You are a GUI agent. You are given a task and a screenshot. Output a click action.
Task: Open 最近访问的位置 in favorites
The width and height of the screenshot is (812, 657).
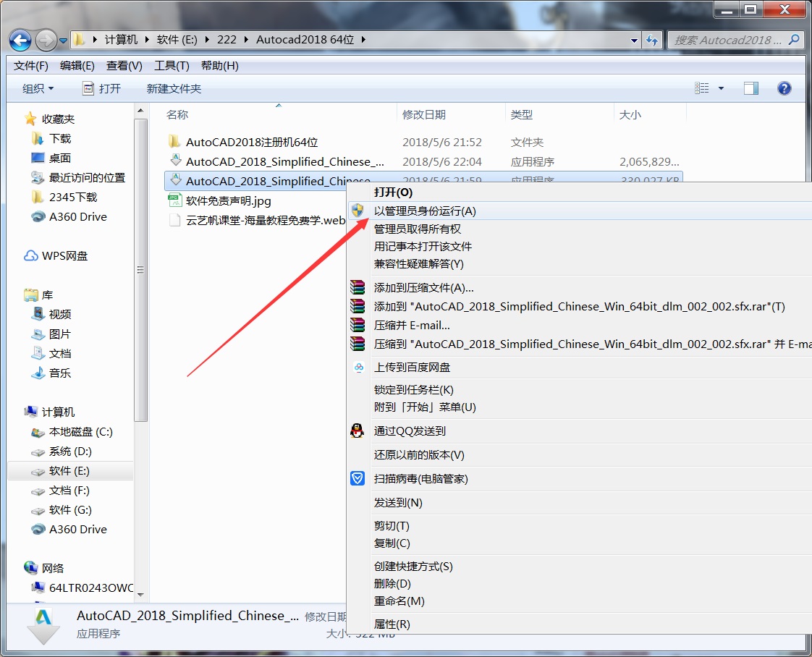79,177
